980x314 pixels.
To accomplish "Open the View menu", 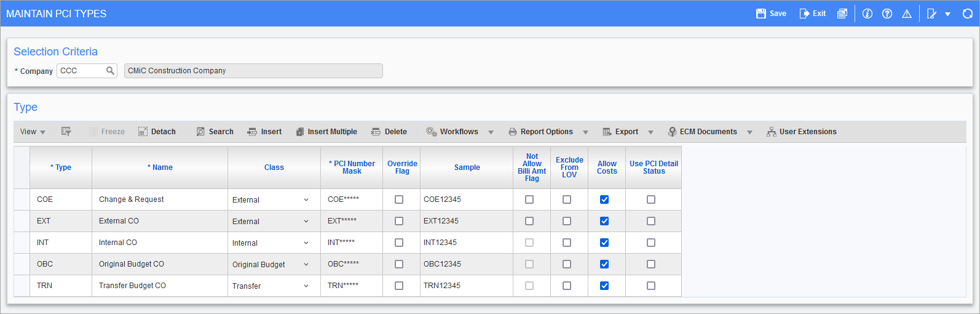I will coord(33,132).
